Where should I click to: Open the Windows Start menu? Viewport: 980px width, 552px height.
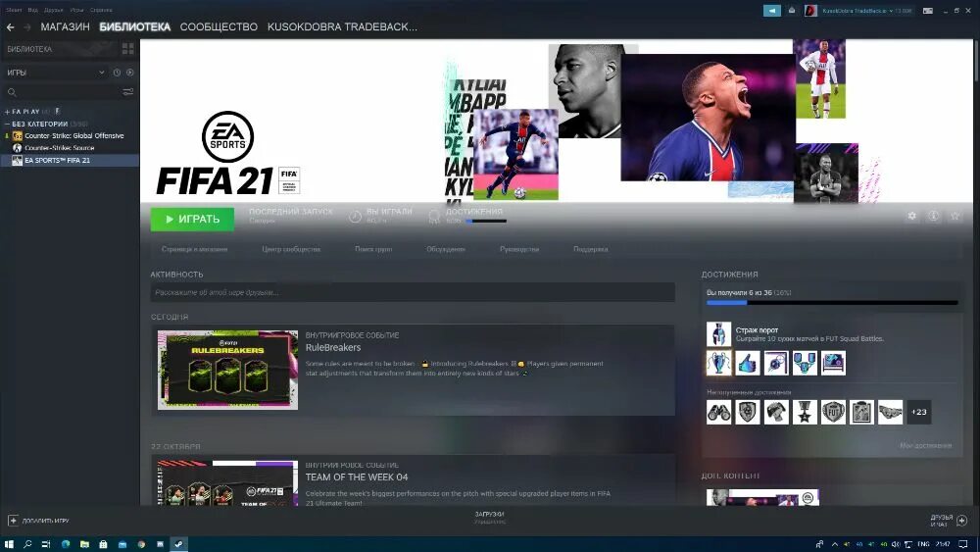click(9, 544)
